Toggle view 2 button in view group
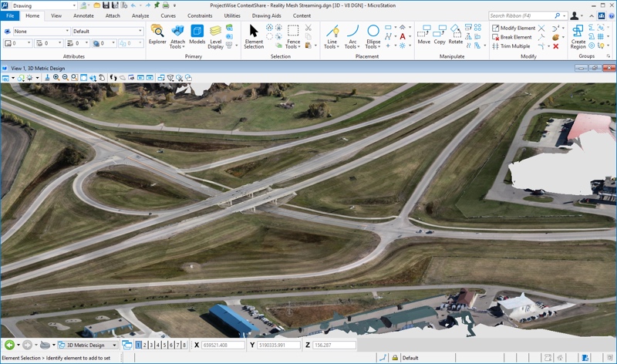The width and height of the screenshot is (617, 364). coord(145,345)
